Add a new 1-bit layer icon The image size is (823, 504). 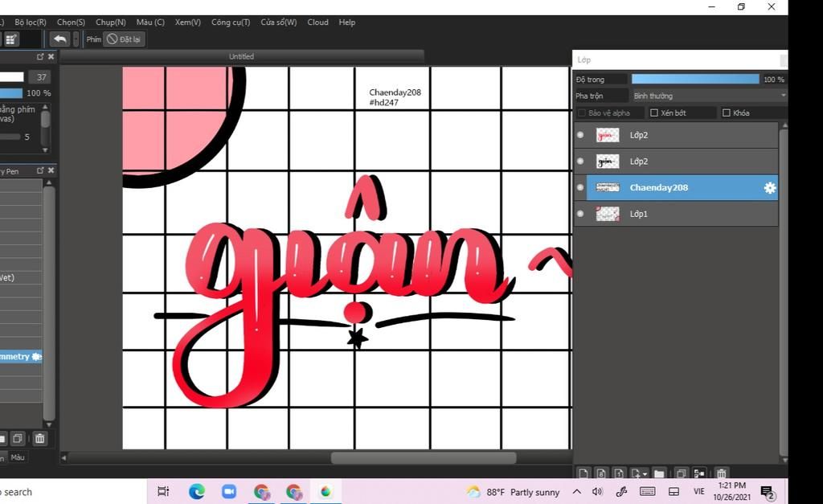pos(619,473)
